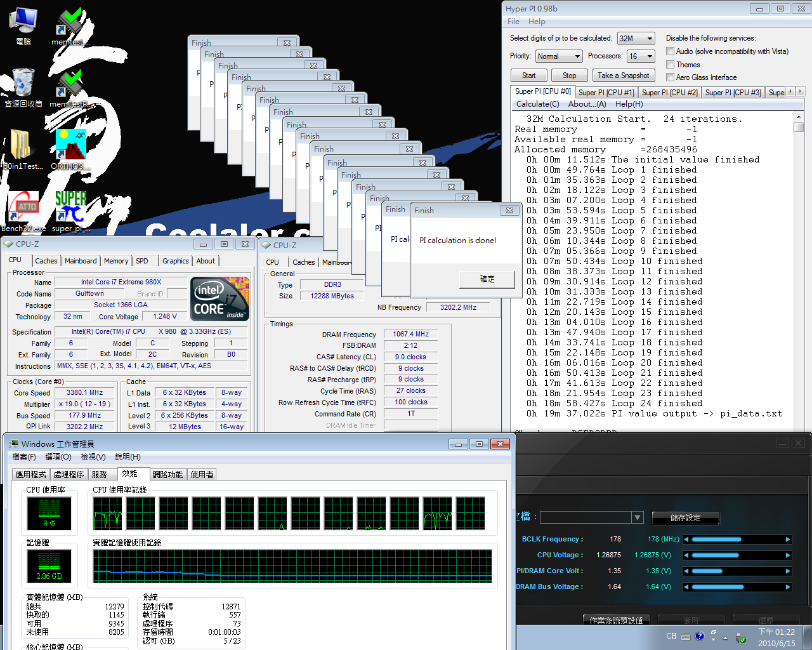This screenshot has width=812, height=650.
Task: Open the Recycle Bin desktop icon
Action: pyautogui.click(x=23, y=88)
